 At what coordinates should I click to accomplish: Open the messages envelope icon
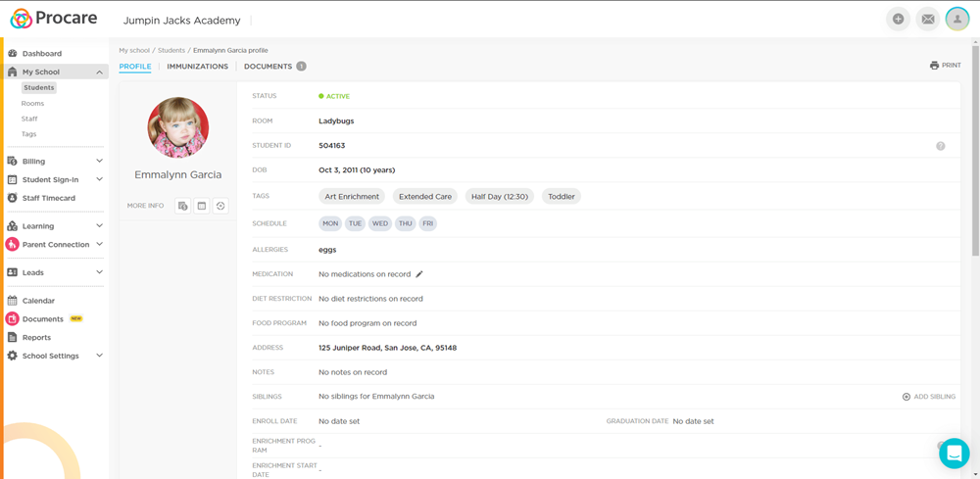coord(927,20)
